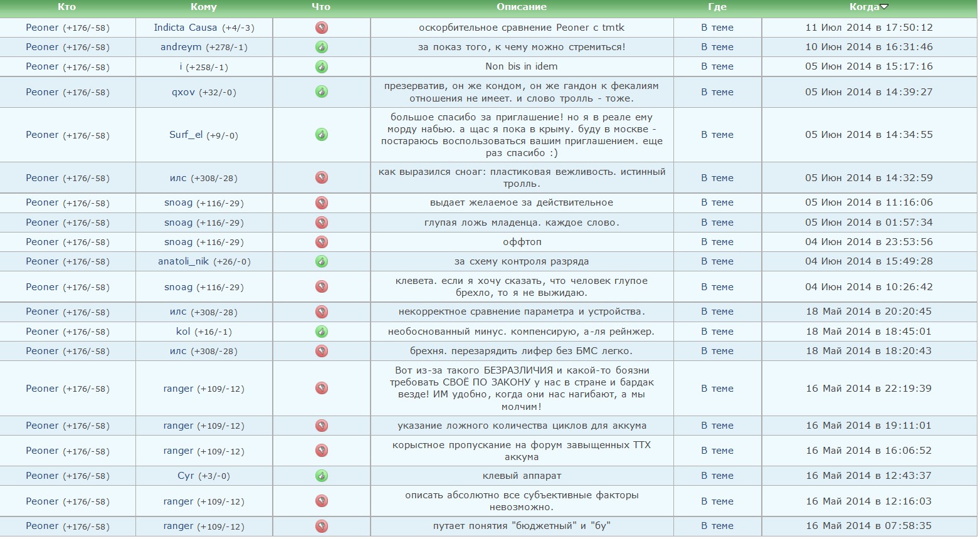Viewport: 980px width, 539px height.
Task: Open В теме link for 11 Июл 2014
Action: pyautogui.click(x=717, y=28)
